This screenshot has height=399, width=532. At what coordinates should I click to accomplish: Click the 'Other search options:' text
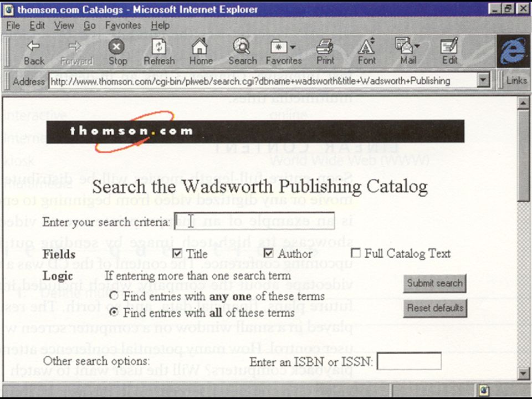96,361
